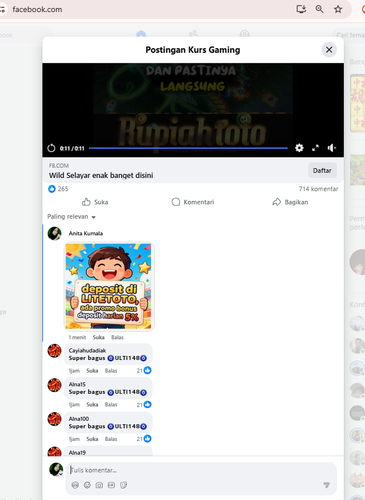Open Cayiahudadiak's profile avatar
The width and height of the screenshot is (365, 500).
coord(54,351)
